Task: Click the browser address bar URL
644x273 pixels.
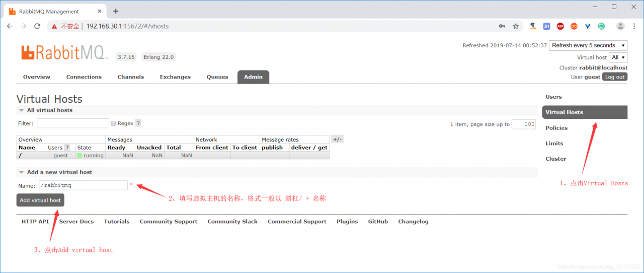Action: point(127,26)
